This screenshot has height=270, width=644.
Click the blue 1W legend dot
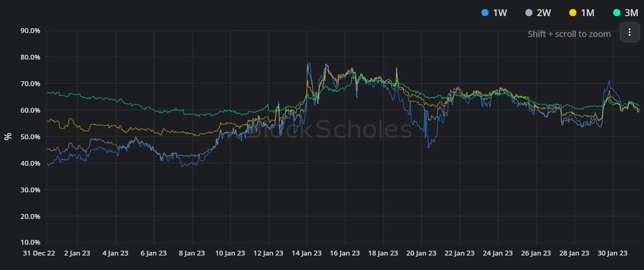coord(485,13)
